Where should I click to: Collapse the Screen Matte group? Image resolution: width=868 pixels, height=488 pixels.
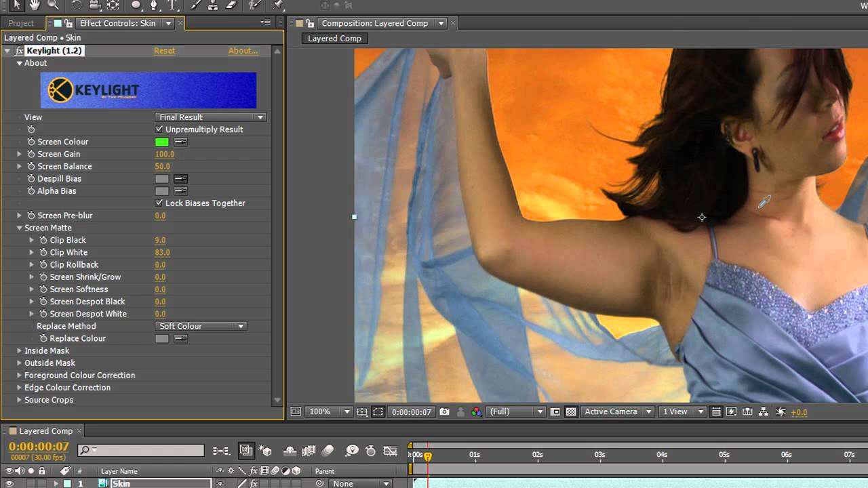point(20,228)
